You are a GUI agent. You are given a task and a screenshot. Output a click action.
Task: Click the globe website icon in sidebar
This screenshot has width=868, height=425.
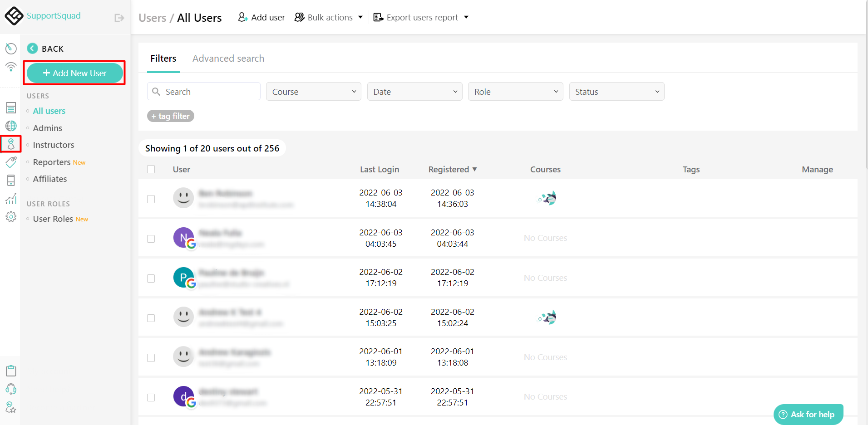(x=11, y=126)
